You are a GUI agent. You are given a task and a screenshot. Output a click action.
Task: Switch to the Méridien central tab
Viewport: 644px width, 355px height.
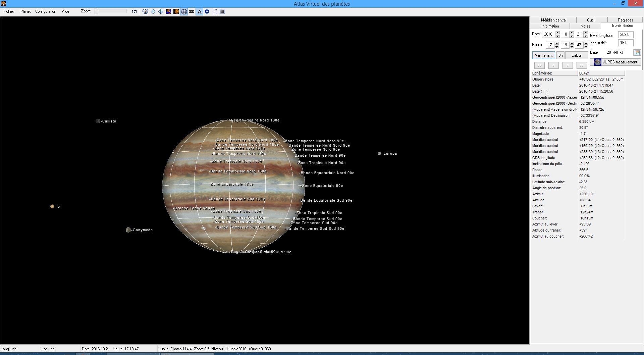click(553, 20)
